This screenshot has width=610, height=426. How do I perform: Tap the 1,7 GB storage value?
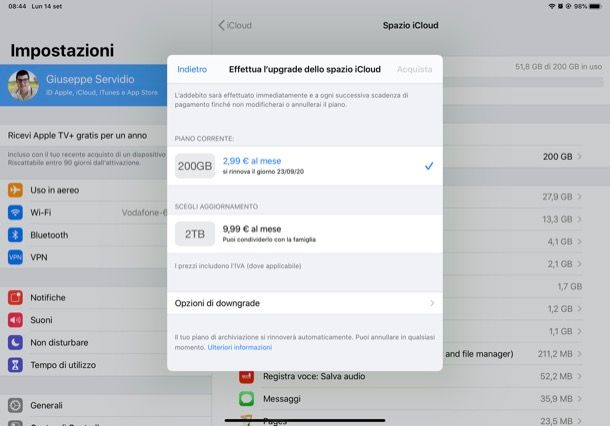point(570,287)
